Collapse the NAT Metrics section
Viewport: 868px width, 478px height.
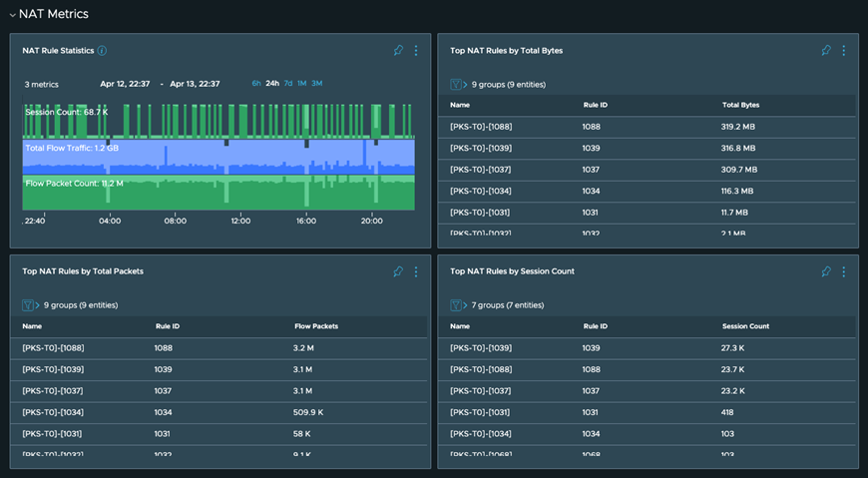pos(13,15)
